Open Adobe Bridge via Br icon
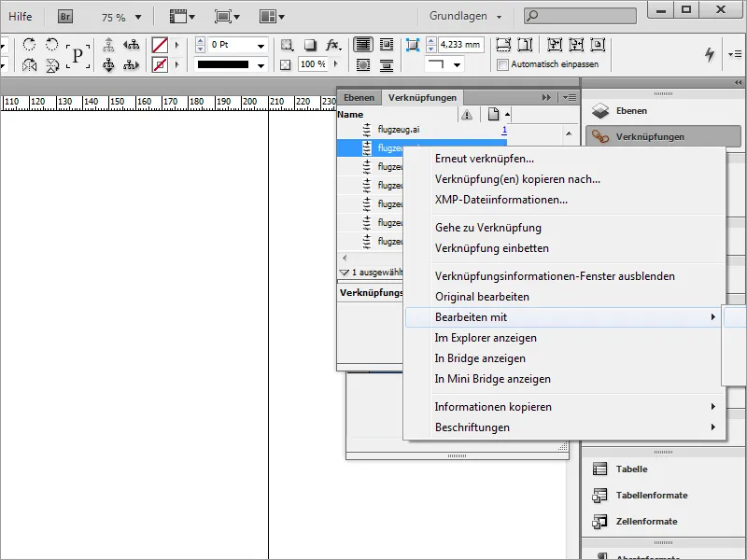747x560 pixels. click(64, 17)
